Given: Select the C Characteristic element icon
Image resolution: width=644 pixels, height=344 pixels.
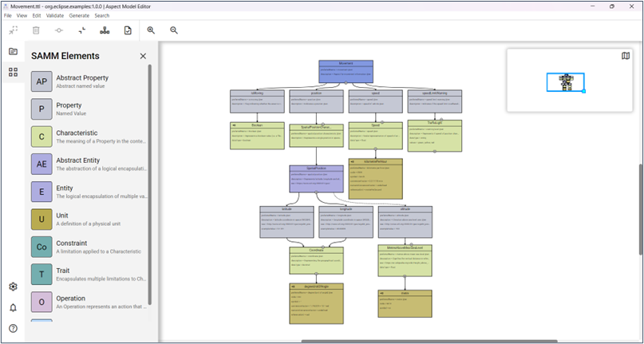Looking at the screenshot, I should click(41, 136).
